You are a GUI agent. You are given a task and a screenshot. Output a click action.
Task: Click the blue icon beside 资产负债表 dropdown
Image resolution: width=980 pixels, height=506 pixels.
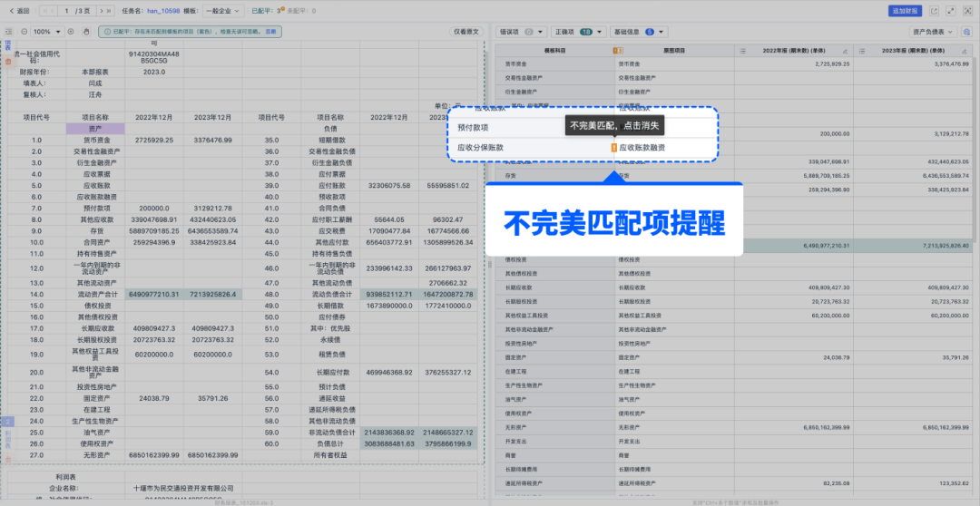tap(967, 31)
